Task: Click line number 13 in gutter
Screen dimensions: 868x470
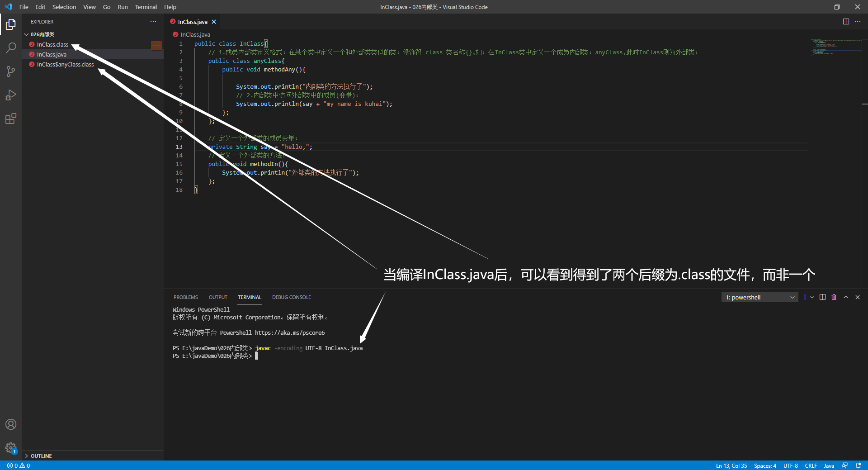Action: (x=179, y=147)
